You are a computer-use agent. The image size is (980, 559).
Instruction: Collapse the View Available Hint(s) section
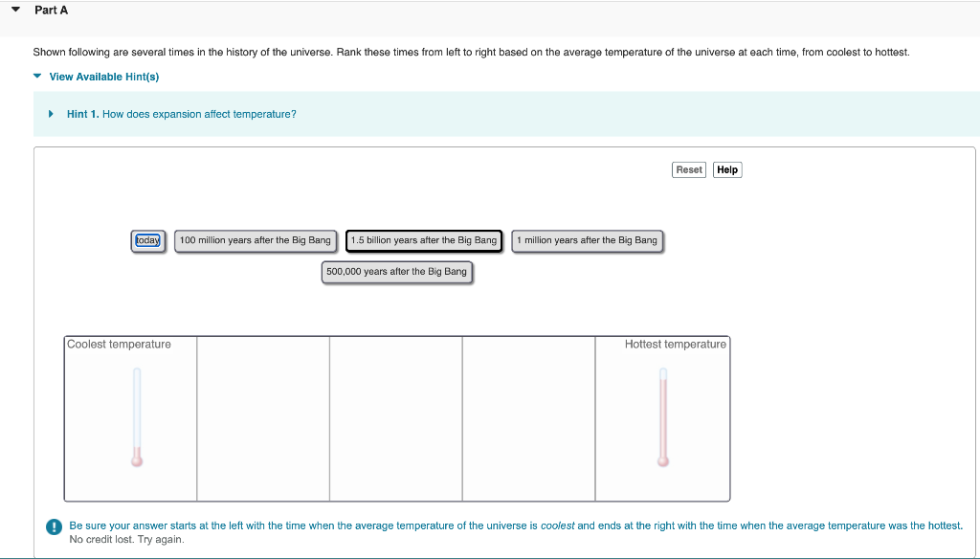point(36,77)
